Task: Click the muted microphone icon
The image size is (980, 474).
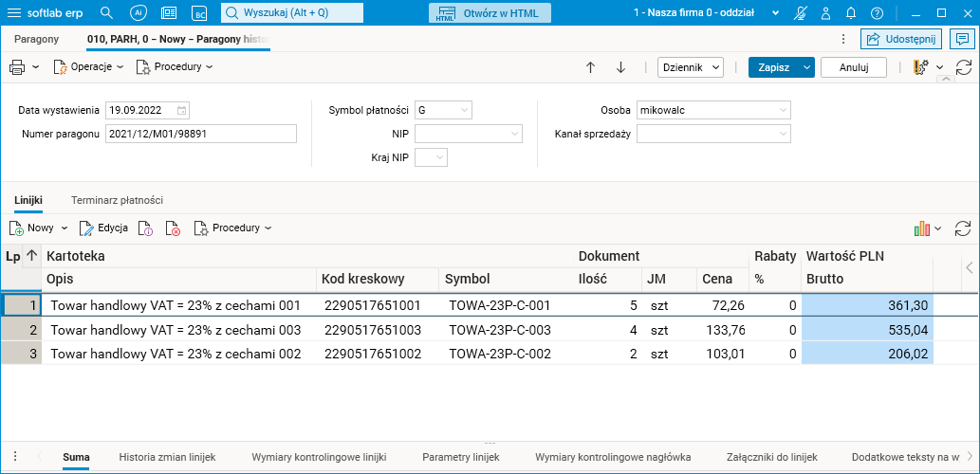Action: 800,12
